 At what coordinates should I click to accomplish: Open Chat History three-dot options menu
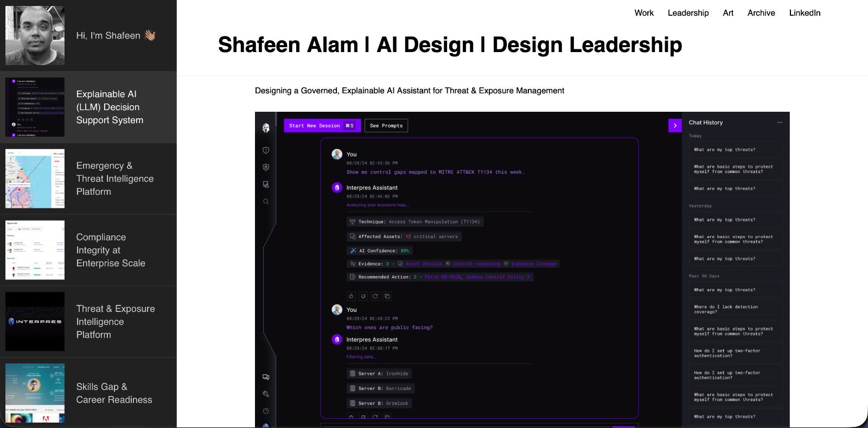coord(780,123)
